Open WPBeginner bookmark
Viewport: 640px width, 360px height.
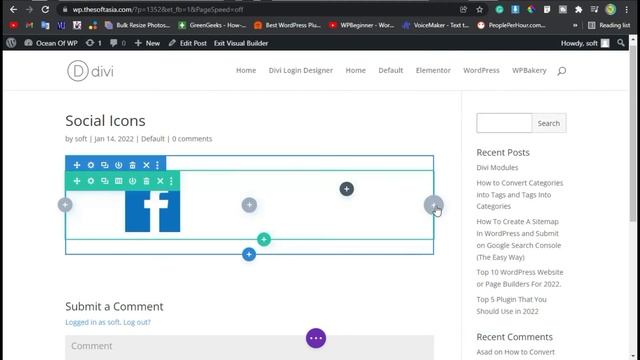(362, 25)
